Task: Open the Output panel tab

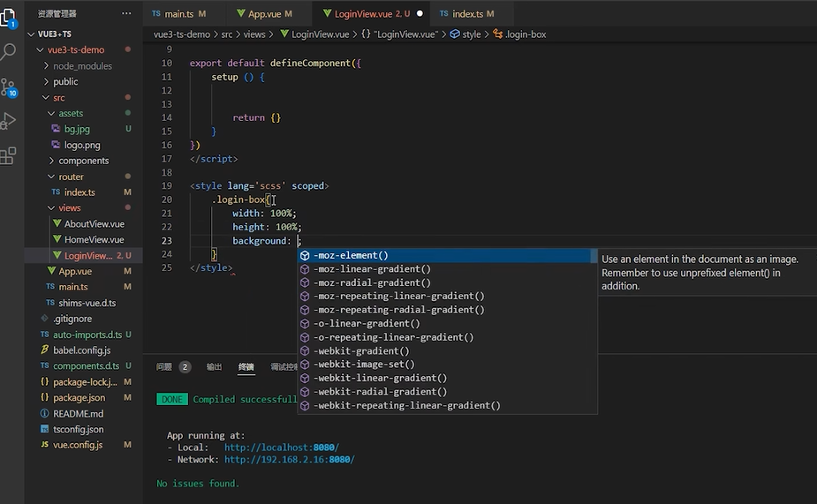Action: pos(214,367)
